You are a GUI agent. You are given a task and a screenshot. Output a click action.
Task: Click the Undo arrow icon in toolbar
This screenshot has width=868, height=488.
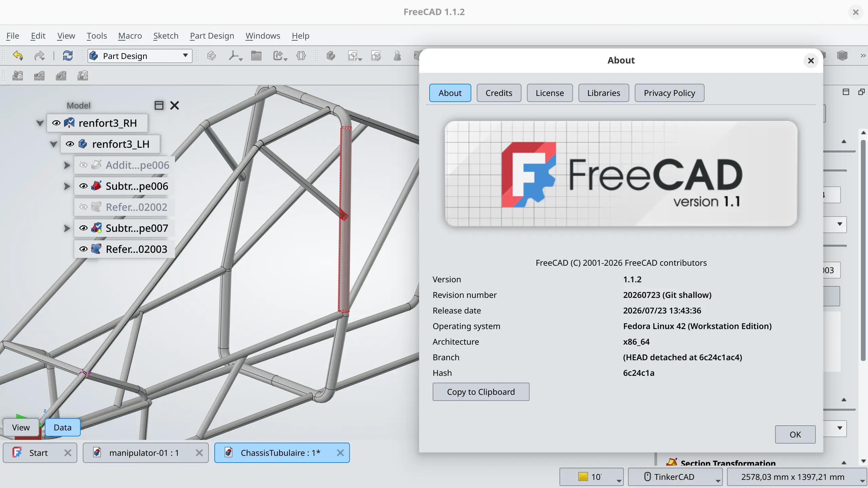coord(18,56)
